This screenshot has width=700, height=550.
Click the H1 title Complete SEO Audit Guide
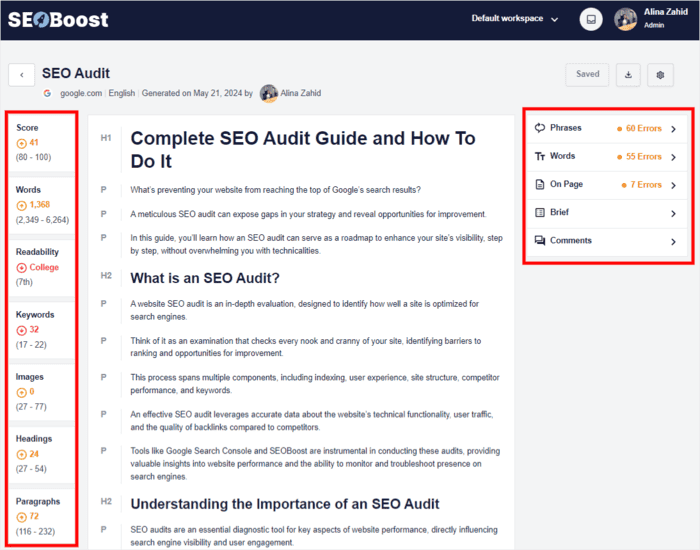click(303, 150)
